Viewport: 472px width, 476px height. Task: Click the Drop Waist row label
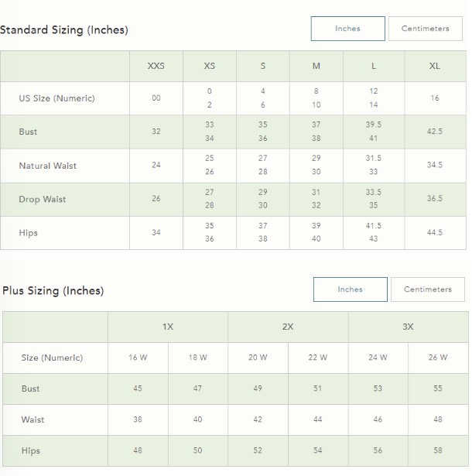(43, 200)
